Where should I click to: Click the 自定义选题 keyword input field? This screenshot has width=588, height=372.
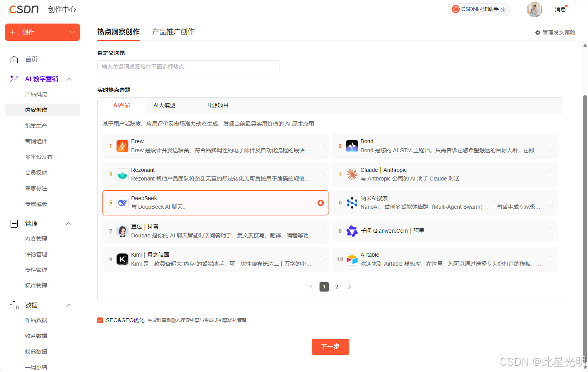(x=188, y=67)
